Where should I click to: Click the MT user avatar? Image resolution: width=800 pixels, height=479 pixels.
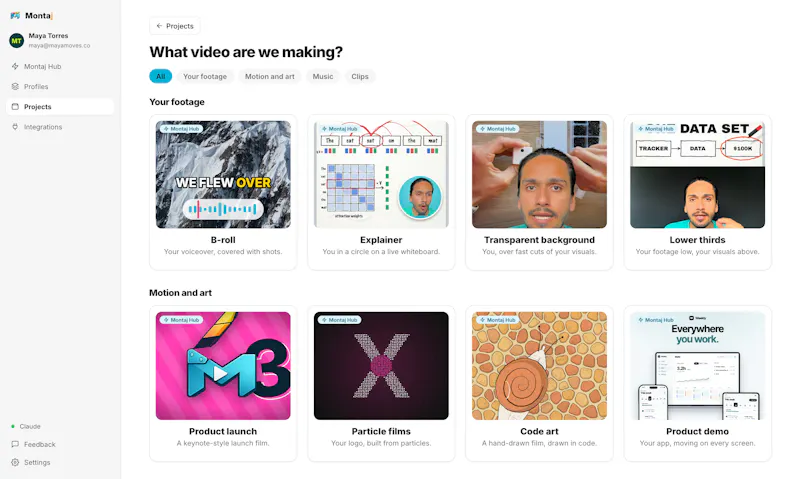tap(16, 40)
